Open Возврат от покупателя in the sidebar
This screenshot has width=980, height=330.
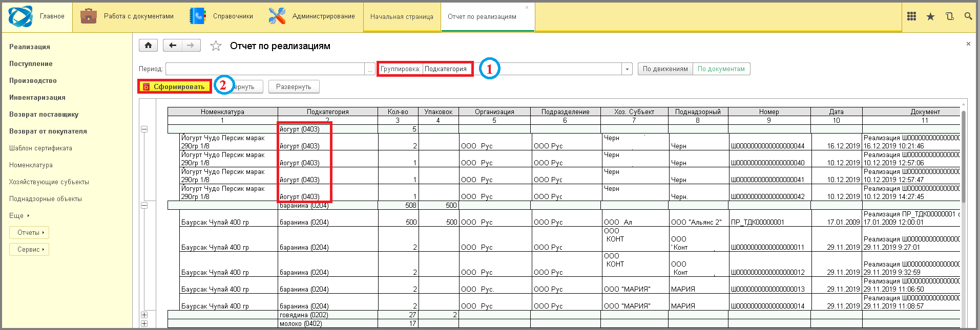[48, 131]
